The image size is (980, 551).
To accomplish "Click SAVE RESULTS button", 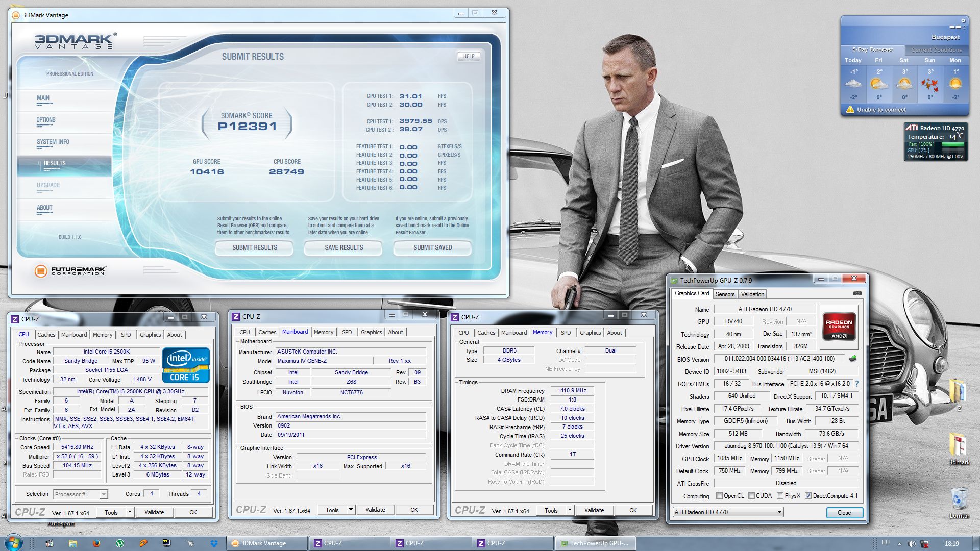I will click(344, 248).
